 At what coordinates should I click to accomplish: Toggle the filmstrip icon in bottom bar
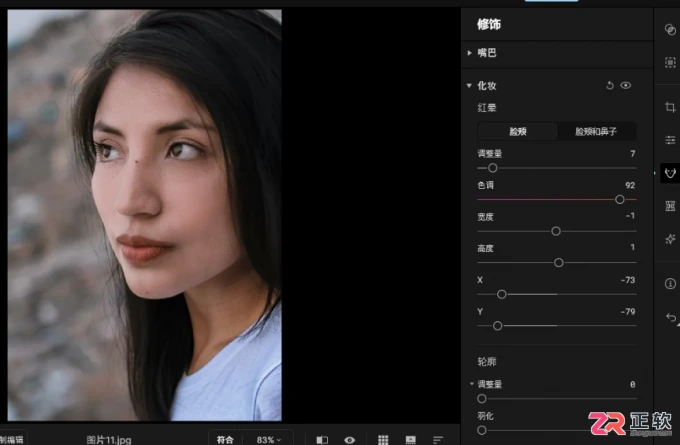pos(410,440)
